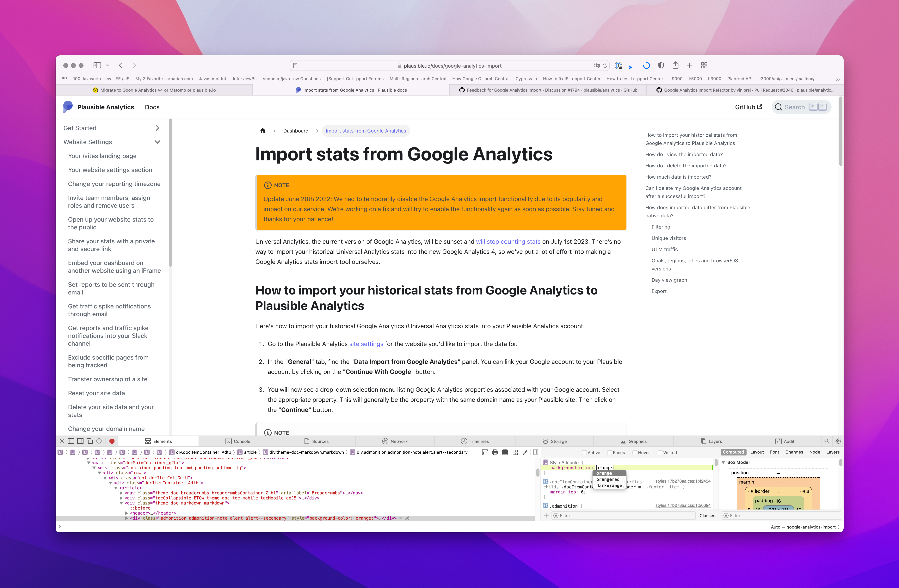The image size is (899, 588).
Task: Toggle print media styles icon
Action: click(495, 452)
